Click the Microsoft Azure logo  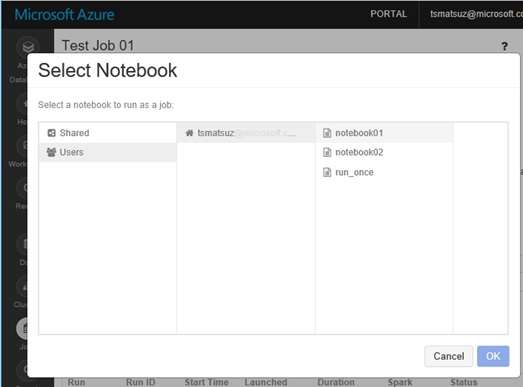[64, 15]
